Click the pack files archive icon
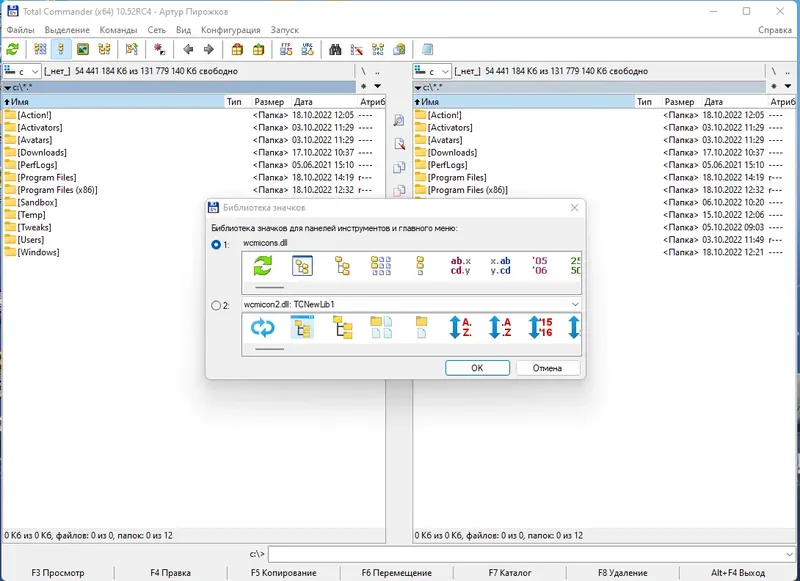This screenshot has width=800, height=581. point(237,49)
